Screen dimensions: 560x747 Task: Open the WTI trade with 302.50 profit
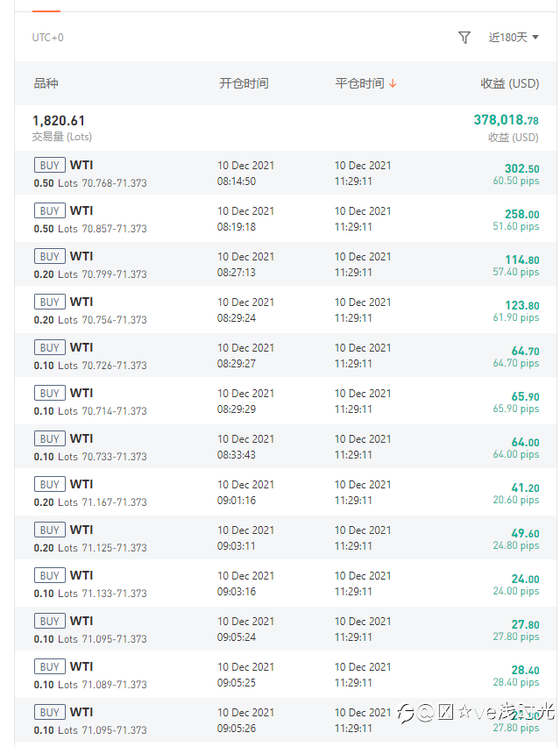coord(286,174)
